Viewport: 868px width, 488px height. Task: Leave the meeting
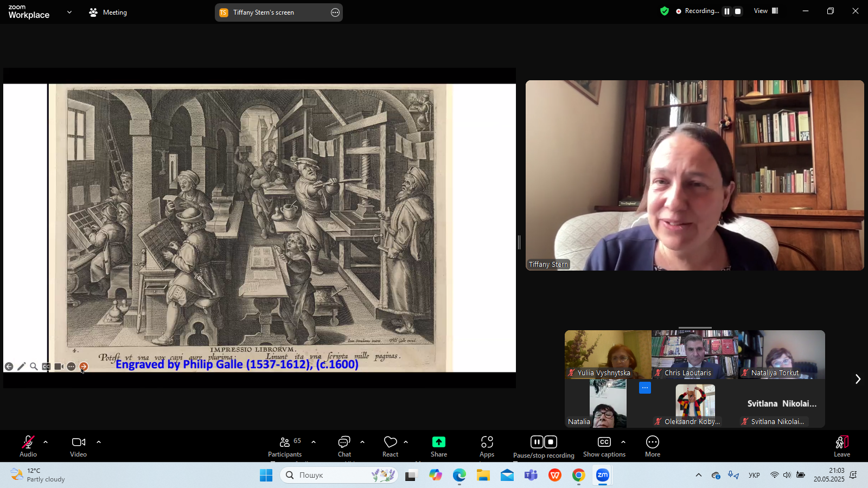pyautogui.click(x=841, y=446)
